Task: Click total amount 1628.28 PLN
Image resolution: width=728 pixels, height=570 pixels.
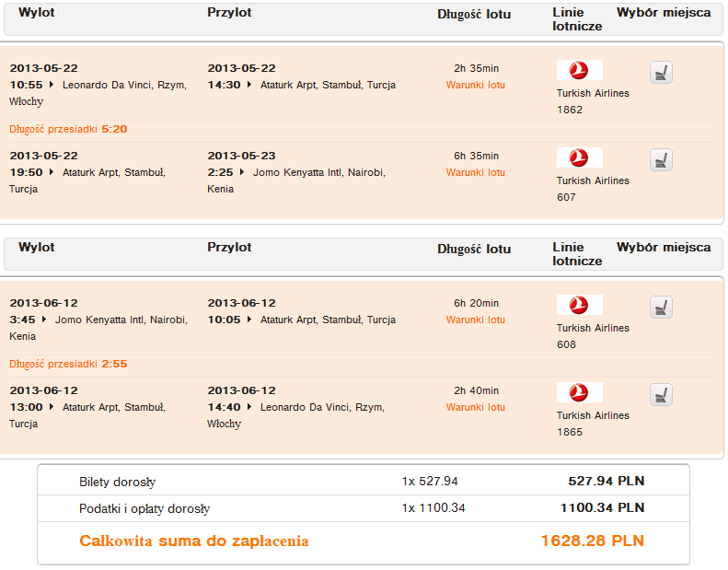Action: click(593, 541)
